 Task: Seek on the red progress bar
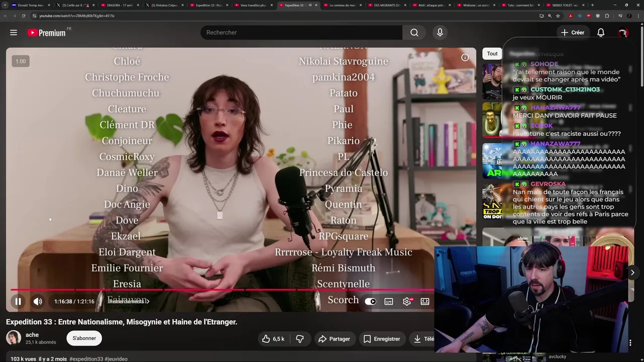[x=221, y=290]
